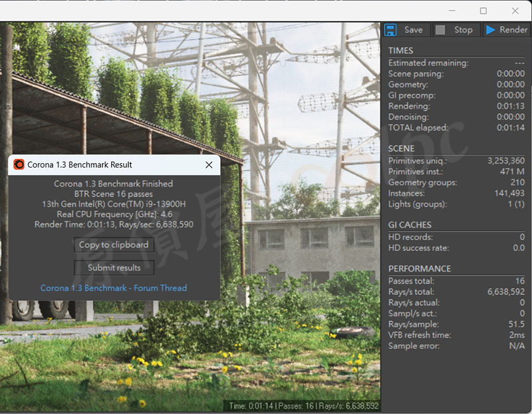Click the Rays/s total value in the PERFORMANCE section
This screenshot has height=414, width=532.
(x=505, y=292)
